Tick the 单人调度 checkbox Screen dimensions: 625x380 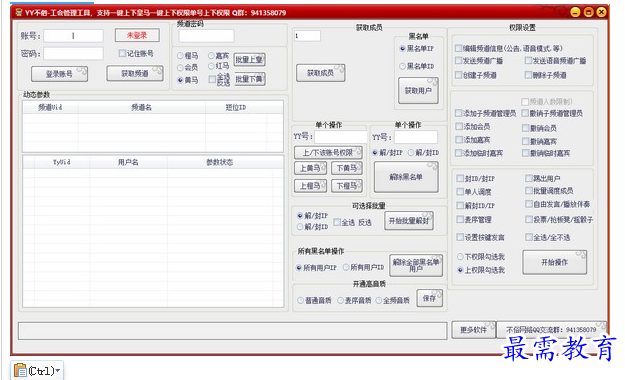click(x=460, y=192)
